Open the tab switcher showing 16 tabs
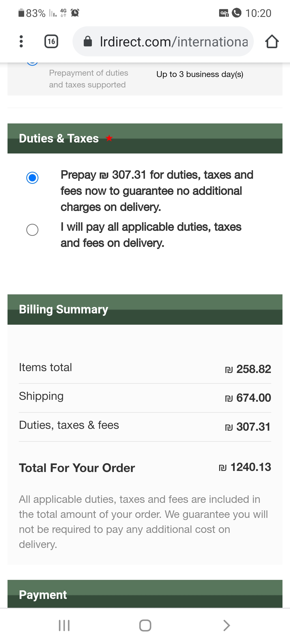This screenshot has width=290, height=644. pyautogui.click(x=51, y=41)
